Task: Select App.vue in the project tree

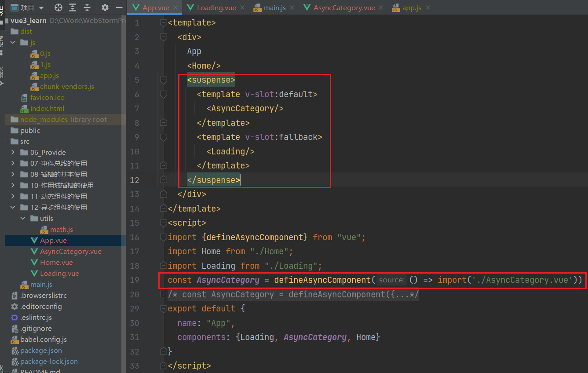Action: pos(53,240)
